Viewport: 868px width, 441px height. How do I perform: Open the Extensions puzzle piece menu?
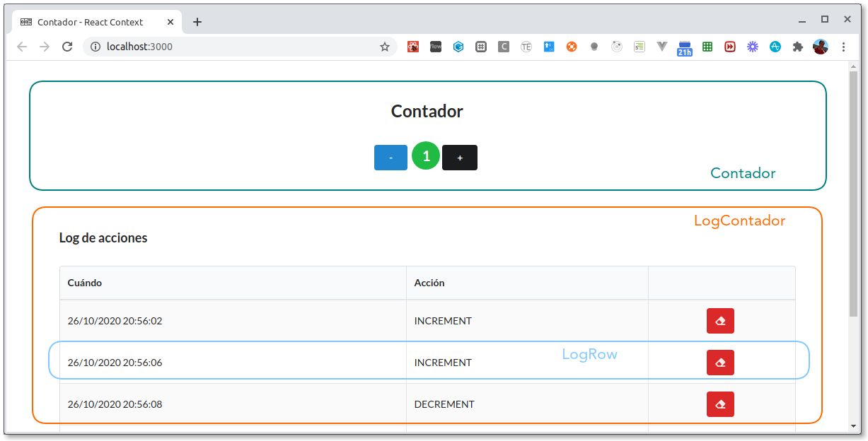[x=798, y=47]
